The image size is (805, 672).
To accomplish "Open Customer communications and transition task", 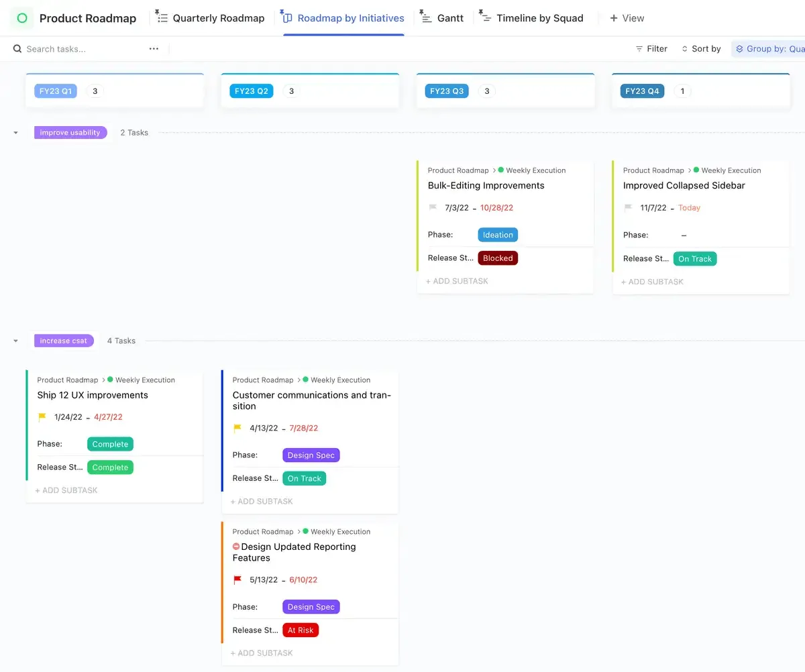I will point(312,400).
